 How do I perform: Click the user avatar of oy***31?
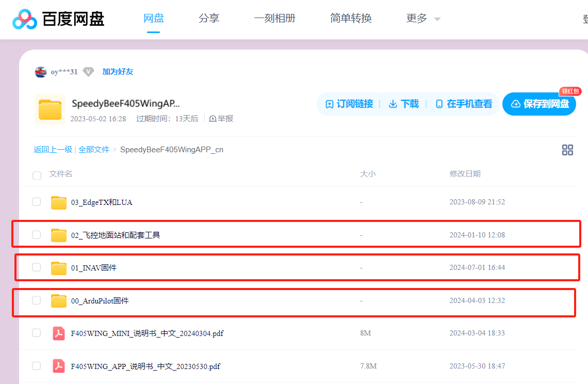[x=41, y=72]
